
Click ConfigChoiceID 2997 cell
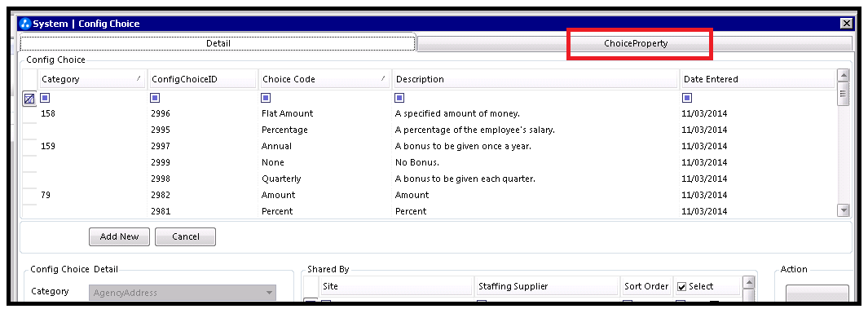tap(161, 146)
